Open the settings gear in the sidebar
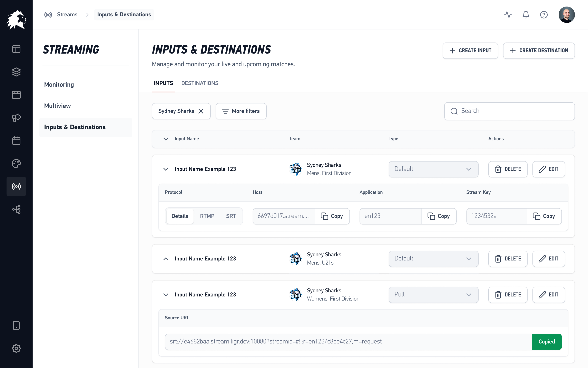This screenshot has height=368, width=588. pyautogui.click(x=16, y=348)
